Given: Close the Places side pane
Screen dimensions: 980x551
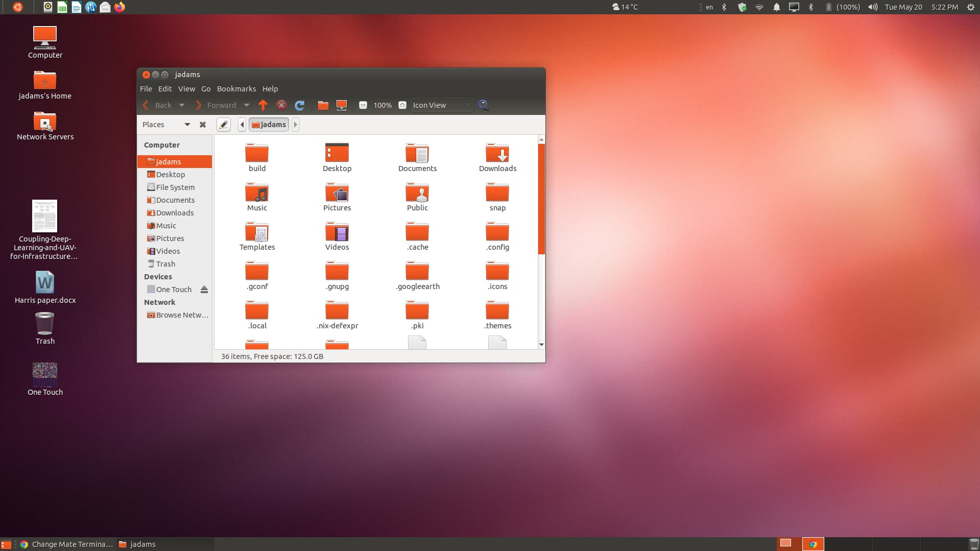Looking at the screenshot, I should (x=203, y=125).
